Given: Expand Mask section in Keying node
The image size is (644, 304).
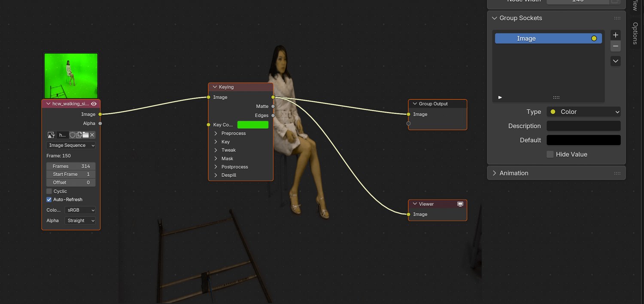Looking at the screenshot, I should click(216, 159).
